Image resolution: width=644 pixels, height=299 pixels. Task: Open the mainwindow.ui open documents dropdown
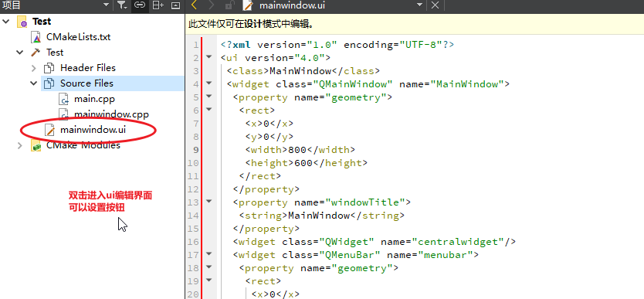click(x=419, y=5)
